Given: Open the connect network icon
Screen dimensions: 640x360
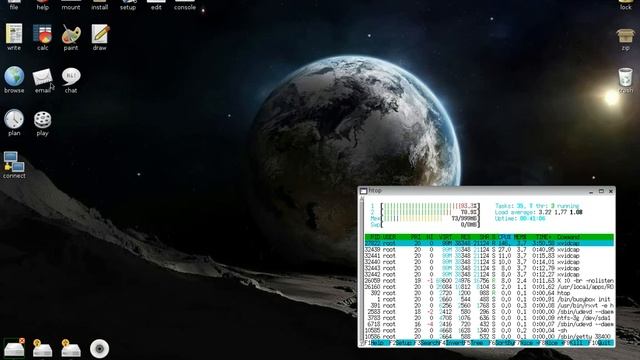Looking at the screenshot, I should click(x=14, y=165).
